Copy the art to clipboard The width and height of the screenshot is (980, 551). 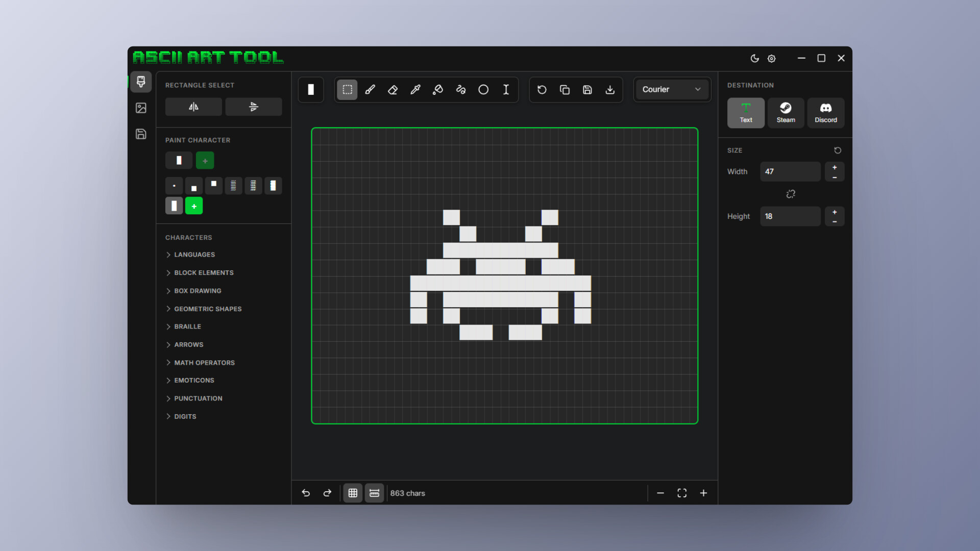coord(565,90)
